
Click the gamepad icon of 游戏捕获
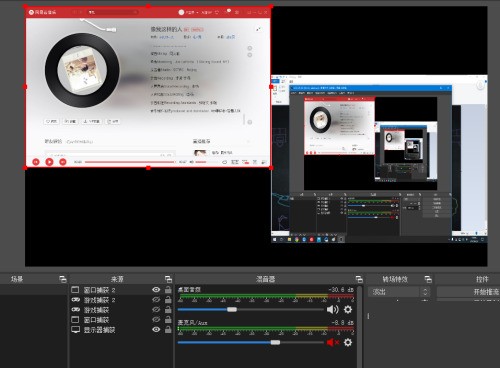[x=75, y=310]
